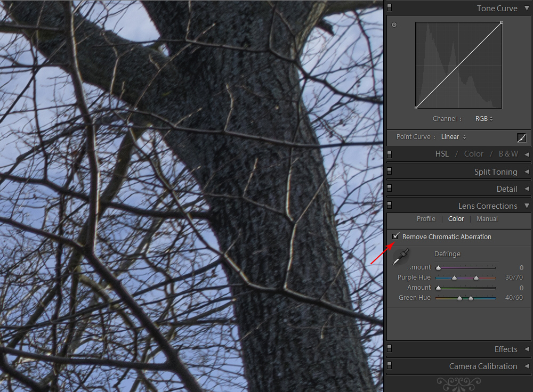The height and width of the screenshot is (392, 533).
Task: Toggle the Detail panel on/off switch
Action: (x=390, y=189)
